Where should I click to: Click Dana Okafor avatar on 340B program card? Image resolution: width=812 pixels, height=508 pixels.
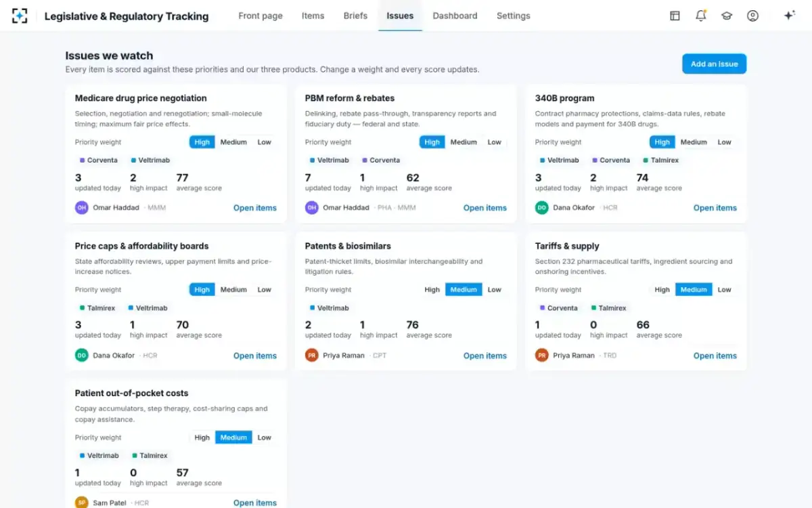[x=542, y=208]
